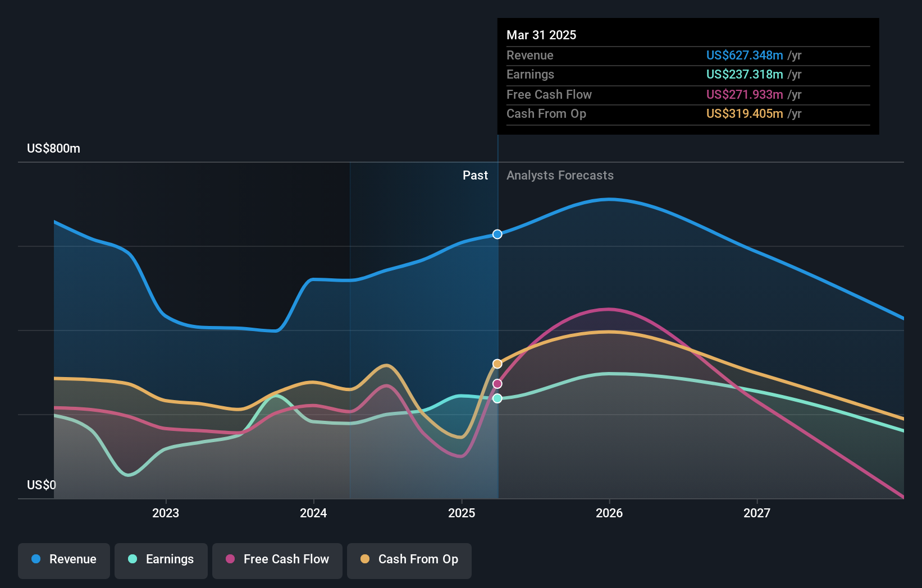Click the Cash From Op orange data point
This screenshot has width=922, height=588.
pyautogui.click(x=497, y=364)
